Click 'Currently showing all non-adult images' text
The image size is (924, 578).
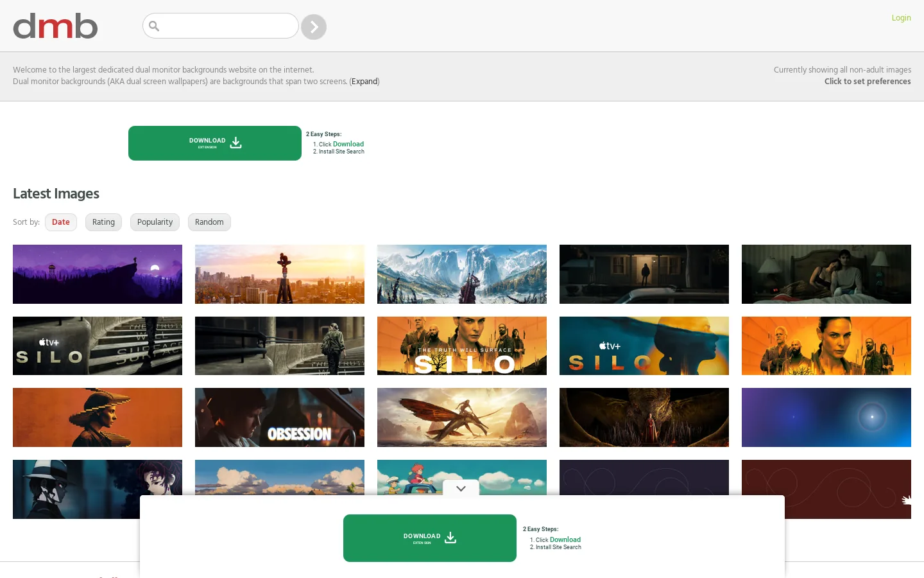842,70
